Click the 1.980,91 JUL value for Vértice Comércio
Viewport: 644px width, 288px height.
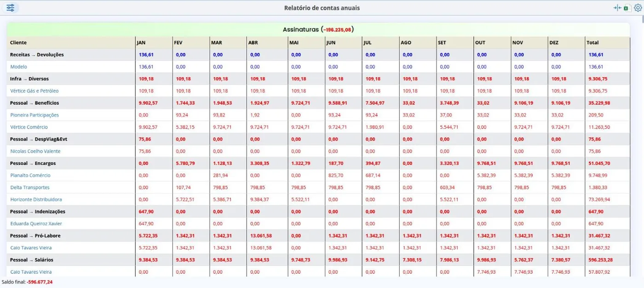[x=374, y=127]
